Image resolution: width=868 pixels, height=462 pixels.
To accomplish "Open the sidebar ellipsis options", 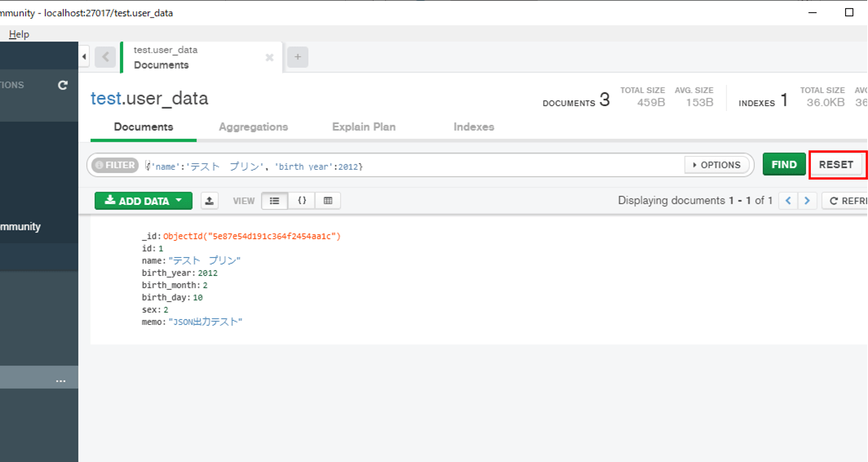I will [60, 380].
